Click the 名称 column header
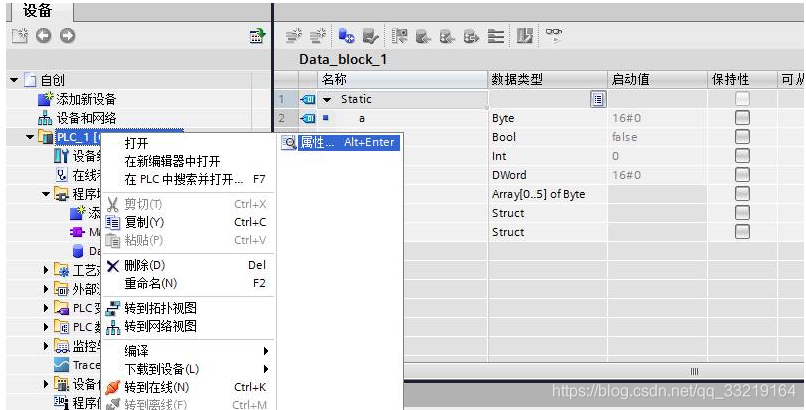 402,80
